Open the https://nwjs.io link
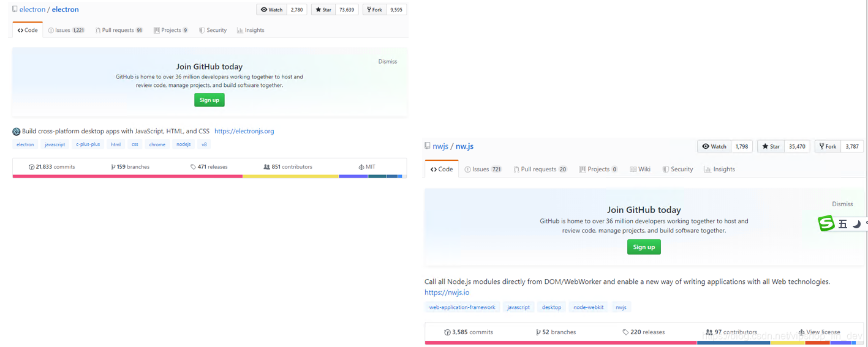 pyautogui.click(x=447, y=293)
